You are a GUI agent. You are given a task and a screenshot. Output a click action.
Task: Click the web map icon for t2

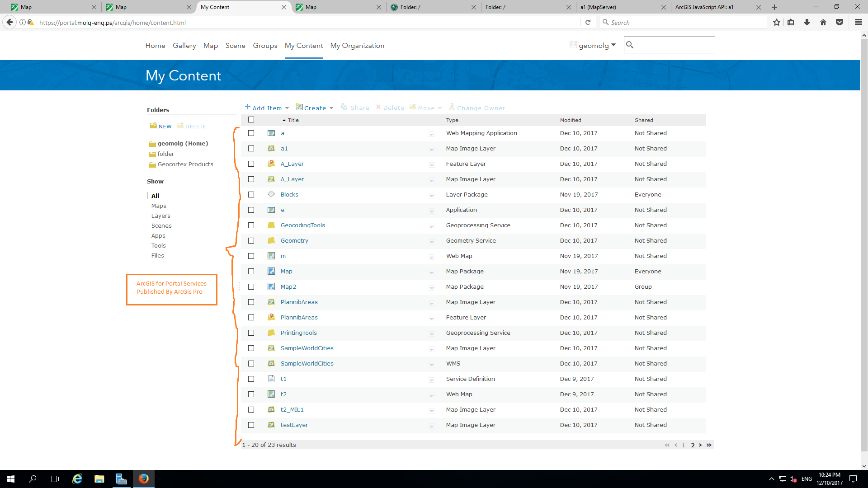[x=271, y=394]
